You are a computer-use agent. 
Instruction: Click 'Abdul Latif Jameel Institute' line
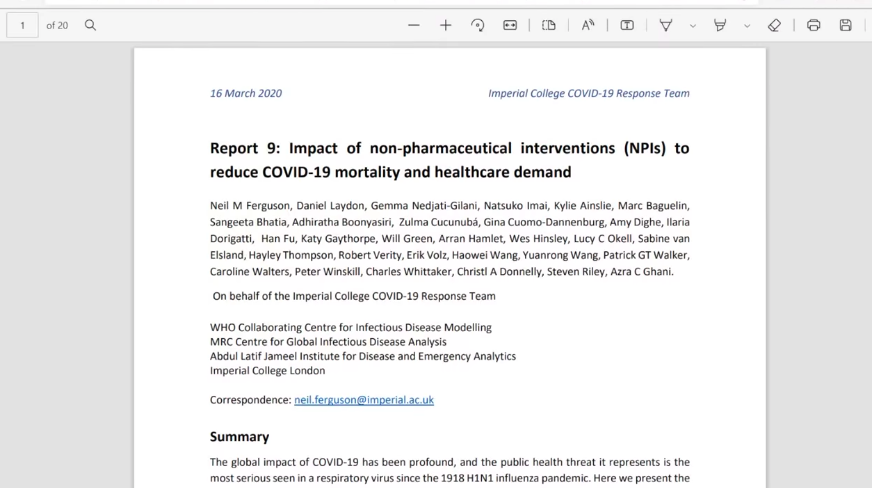pyautogui.click(x=363, y=356)
